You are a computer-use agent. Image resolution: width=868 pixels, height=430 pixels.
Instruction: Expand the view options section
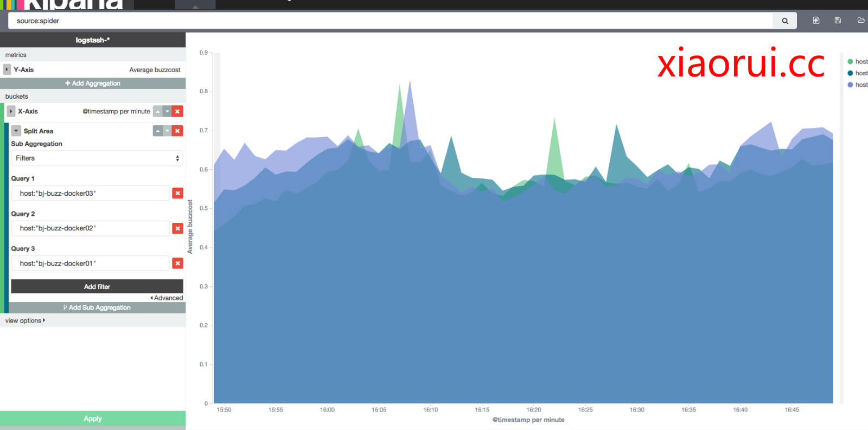(25, 321)
